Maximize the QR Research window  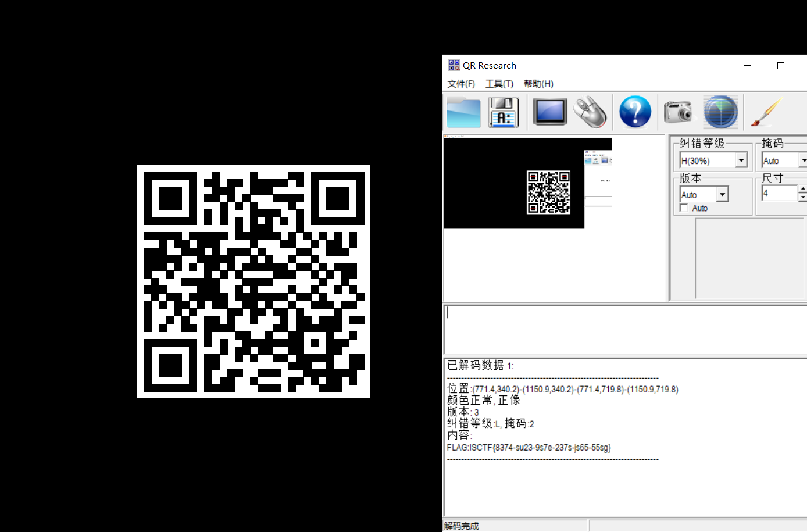click(781, 66)
